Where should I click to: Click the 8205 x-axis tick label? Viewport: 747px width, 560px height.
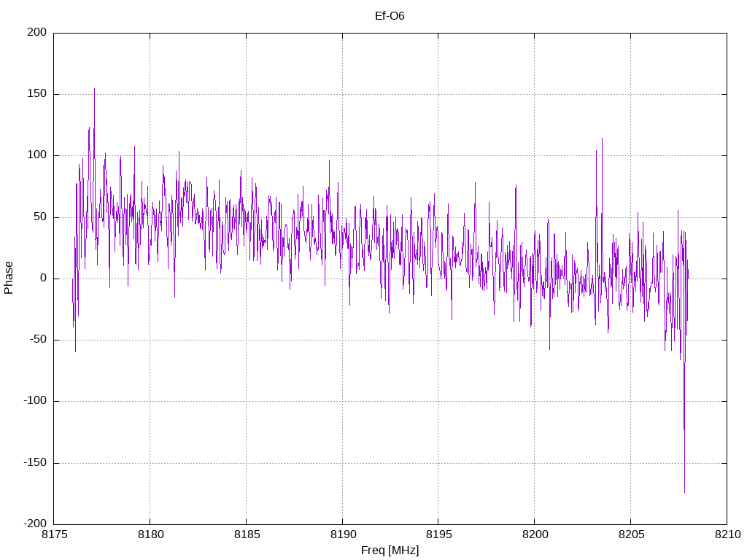tap(631, 534)
